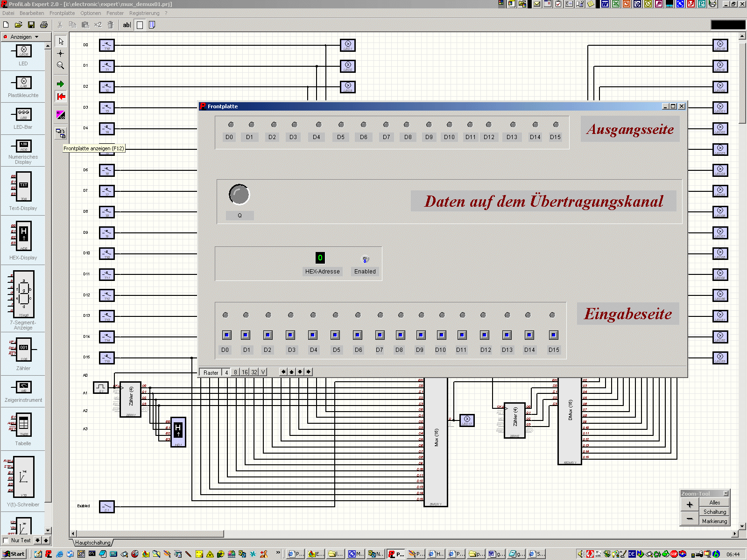Image resolution: width=747 pixels, height=560 pixels.
Task: Open the Datei menu
Action: point(8,13)
